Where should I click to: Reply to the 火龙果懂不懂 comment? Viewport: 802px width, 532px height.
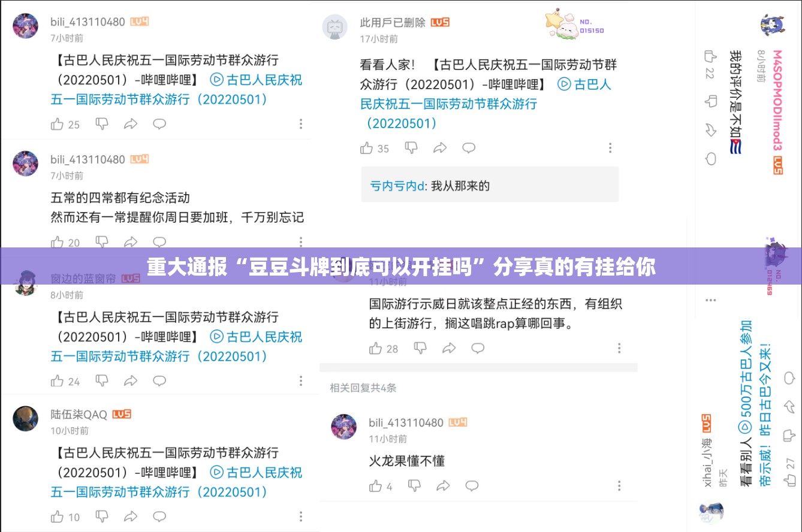(472, 485)
